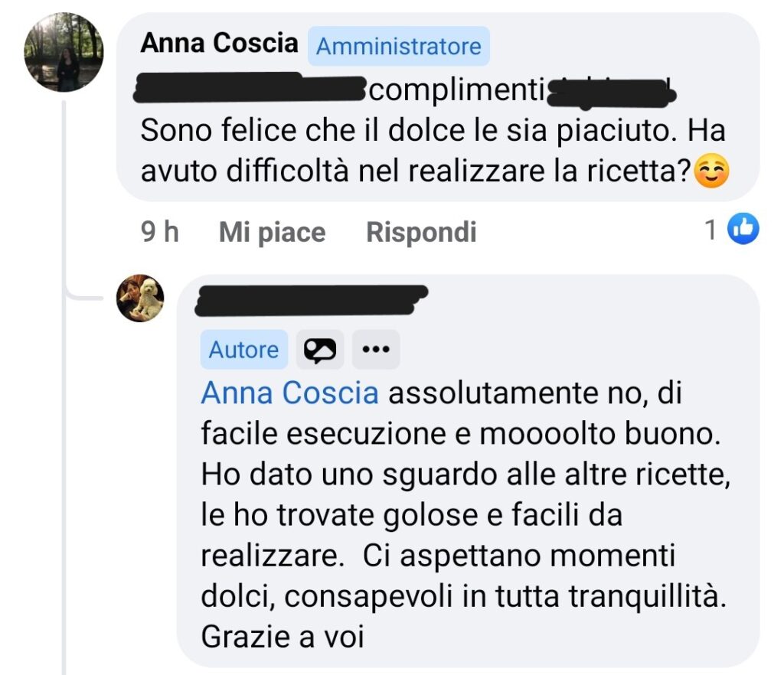The image size is (784, 675).
Task: Open Anna Coscia's name at comment top
Action: click(x=219, y=43)
